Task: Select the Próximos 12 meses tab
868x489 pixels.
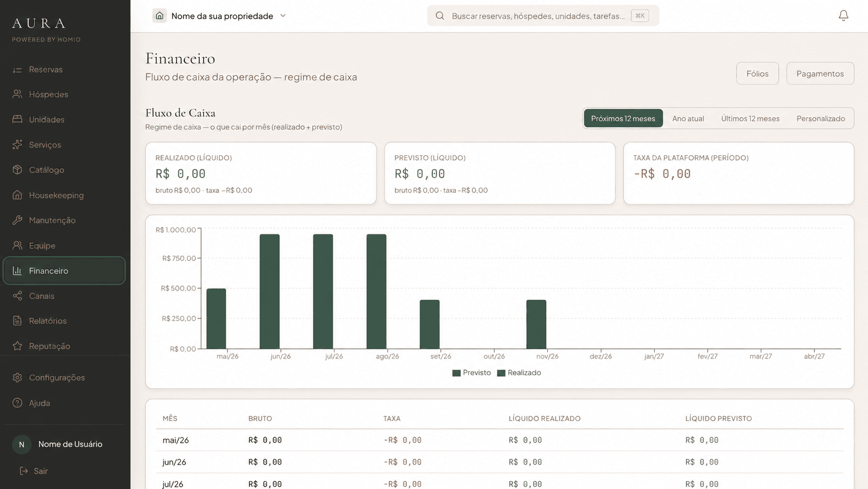Action: [x=623, y=118]
